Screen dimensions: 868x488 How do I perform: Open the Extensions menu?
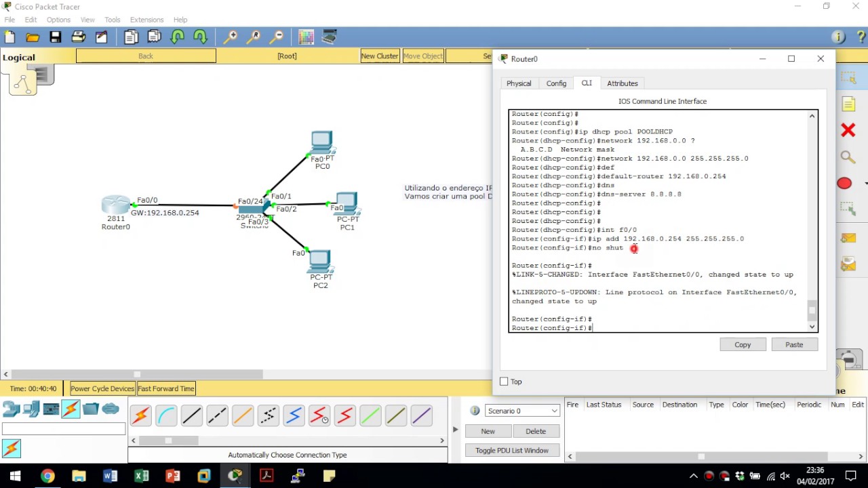[x=147, y=20]
